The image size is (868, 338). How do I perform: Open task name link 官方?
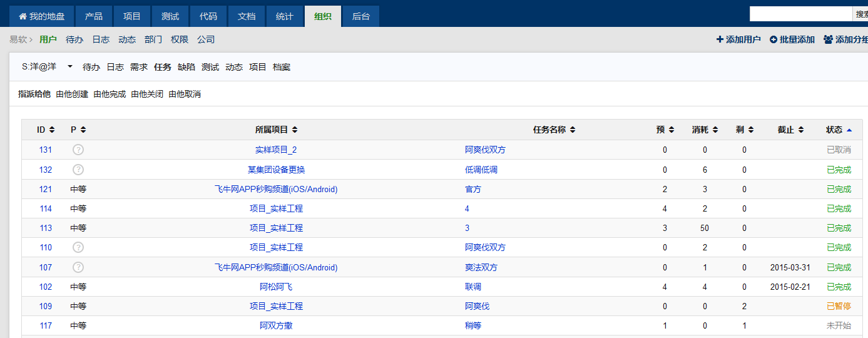[x=473, y=189]
